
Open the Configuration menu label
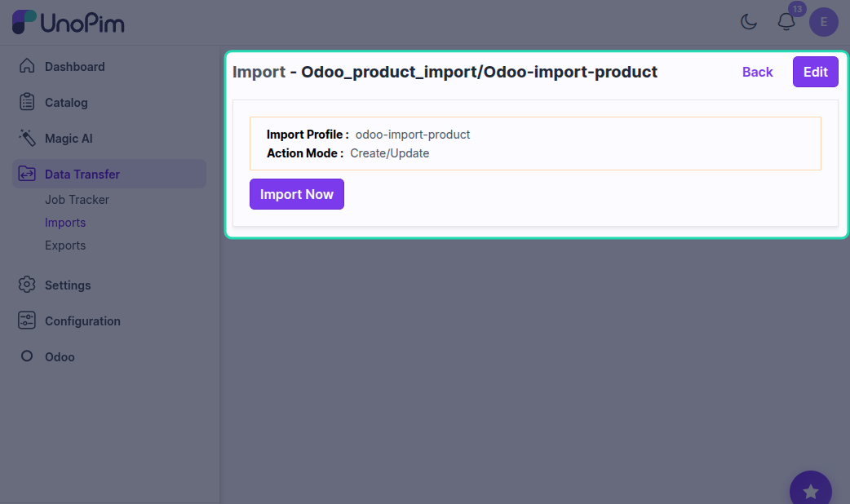click(83, 321)
